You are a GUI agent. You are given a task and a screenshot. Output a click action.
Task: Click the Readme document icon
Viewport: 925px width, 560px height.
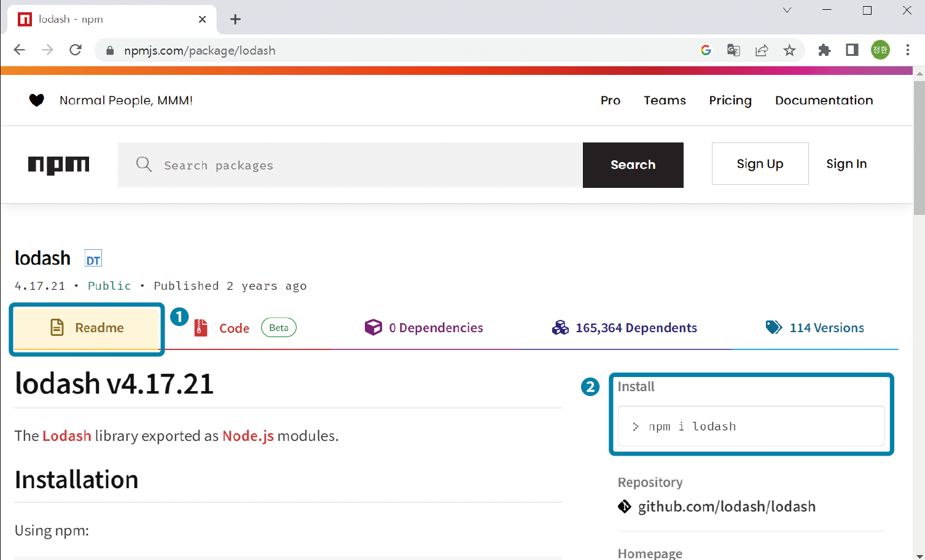(x=57, y=327)
